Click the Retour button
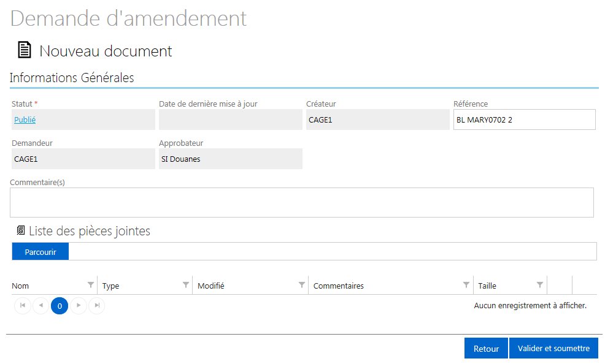 click(486, 348)
